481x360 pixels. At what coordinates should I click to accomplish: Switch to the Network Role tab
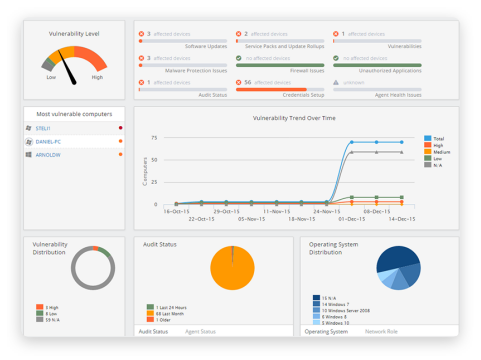click(x=381, y=332)
